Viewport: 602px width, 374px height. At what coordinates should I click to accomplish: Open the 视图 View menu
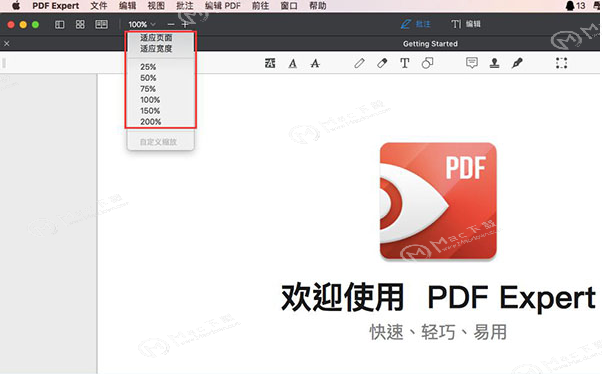[156, 6]
